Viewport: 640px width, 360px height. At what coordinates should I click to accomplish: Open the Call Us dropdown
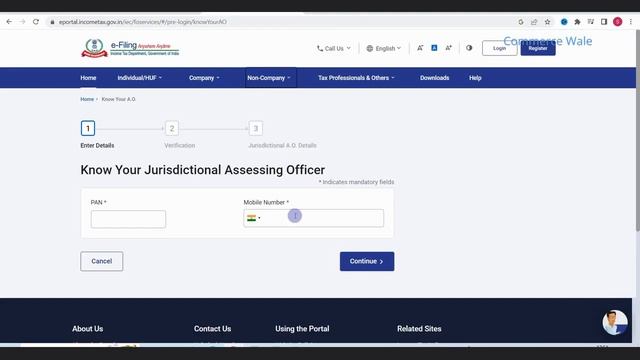[333, 48]
